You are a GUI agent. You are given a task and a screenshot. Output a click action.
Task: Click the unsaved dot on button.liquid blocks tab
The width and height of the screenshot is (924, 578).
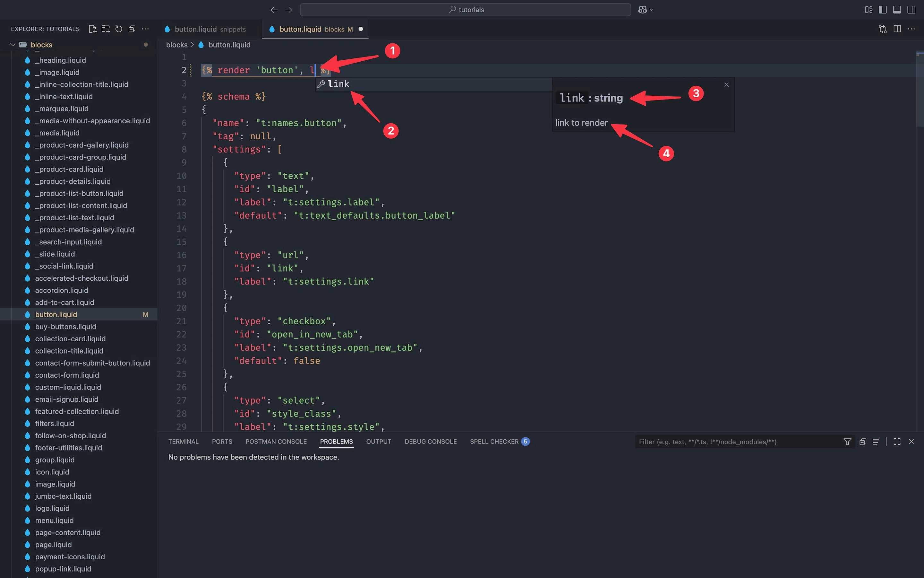point(360,29)
